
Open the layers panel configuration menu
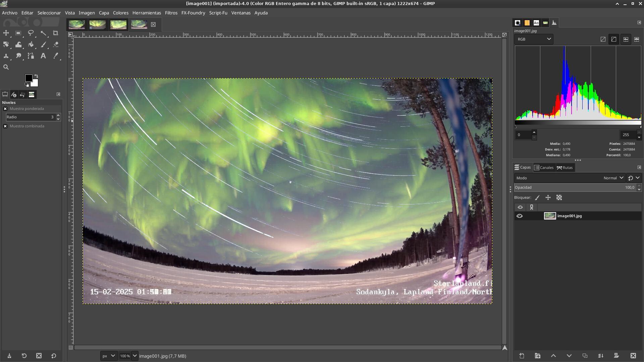(639, 167)
